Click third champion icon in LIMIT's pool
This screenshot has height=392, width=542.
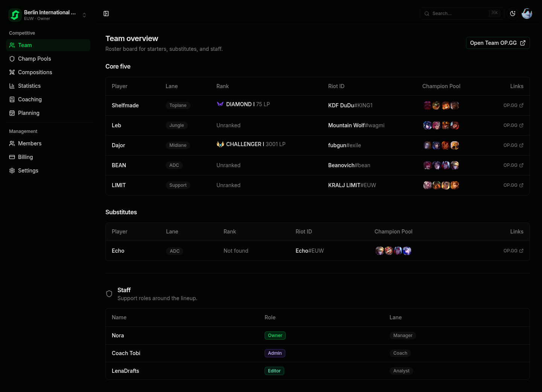point(446,185)
